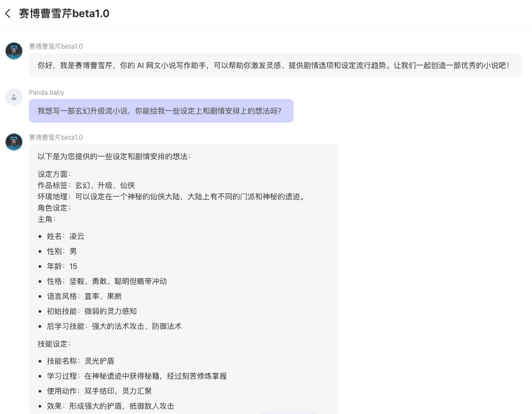Click the 赛博曹雪芹beta1.0 page title

point(64,14)
